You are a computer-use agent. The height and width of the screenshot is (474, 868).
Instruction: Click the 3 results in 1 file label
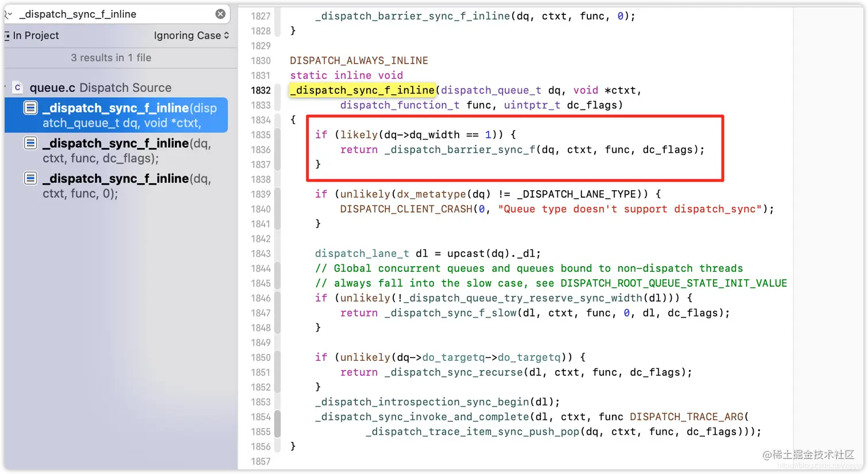(111, 57)
